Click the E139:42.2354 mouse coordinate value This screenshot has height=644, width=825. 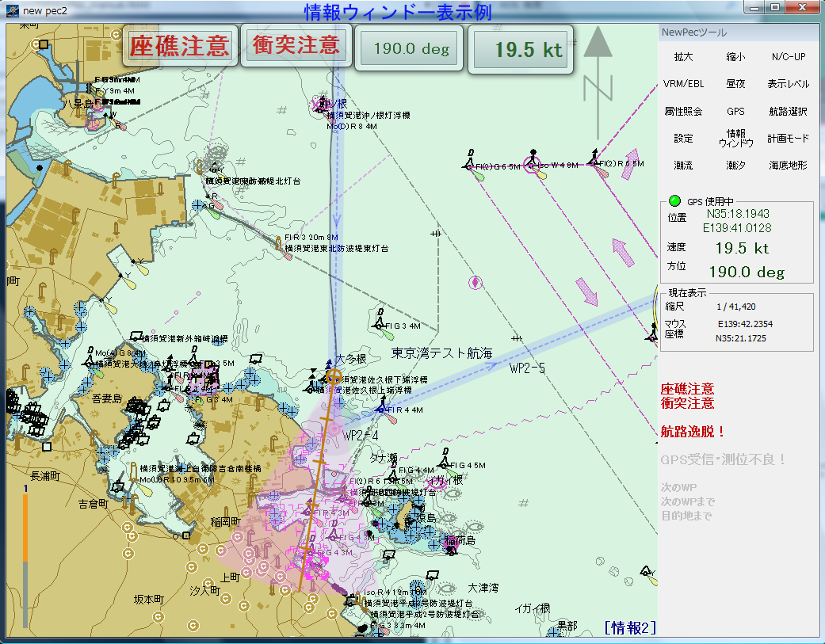[745, 324]
